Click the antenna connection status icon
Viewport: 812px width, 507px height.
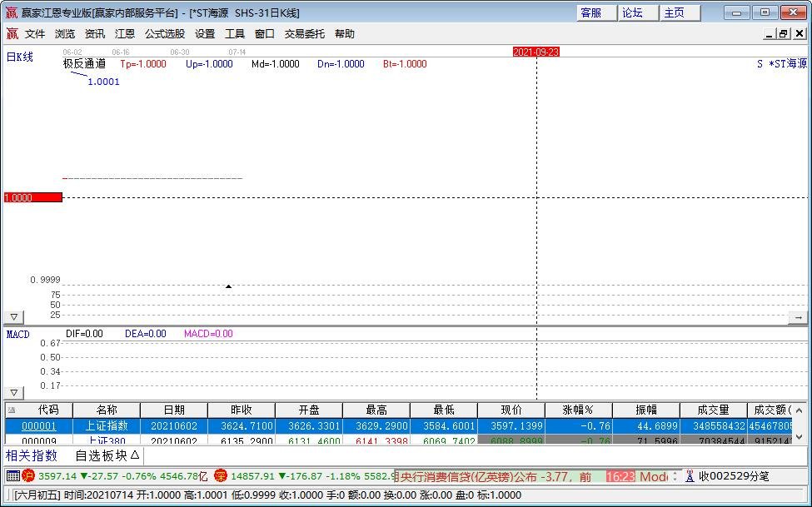pyautogui.click(x=690, y=476)
